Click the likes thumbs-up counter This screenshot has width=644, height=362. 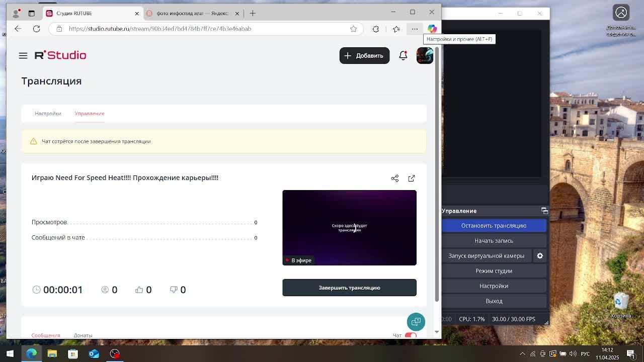143,290
